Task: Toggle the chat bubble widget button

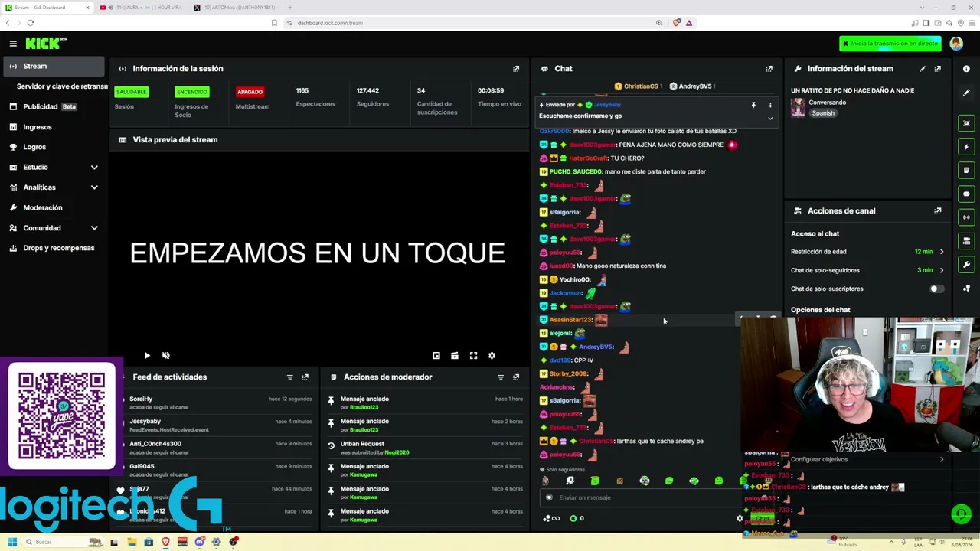Action: (966, 194)
